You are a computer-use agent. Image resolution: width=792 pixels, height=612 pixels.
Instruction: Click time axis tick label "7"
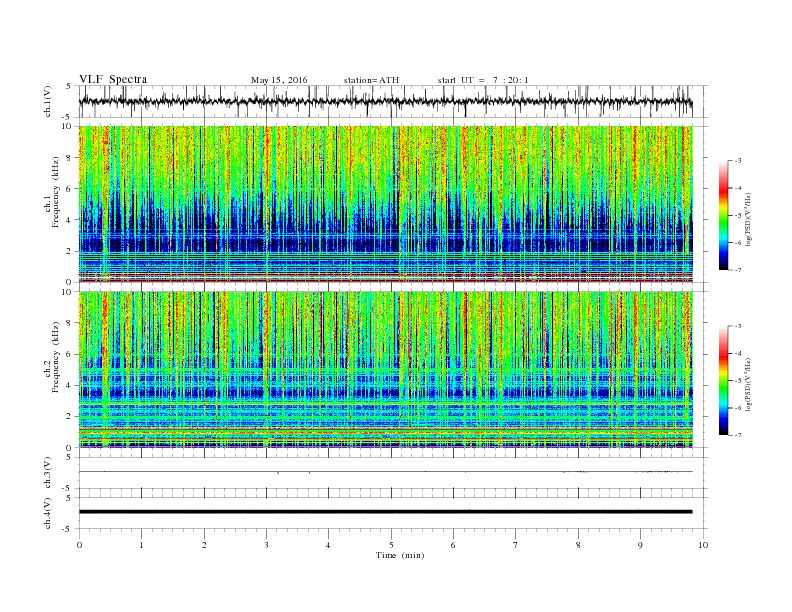(516, 545)
